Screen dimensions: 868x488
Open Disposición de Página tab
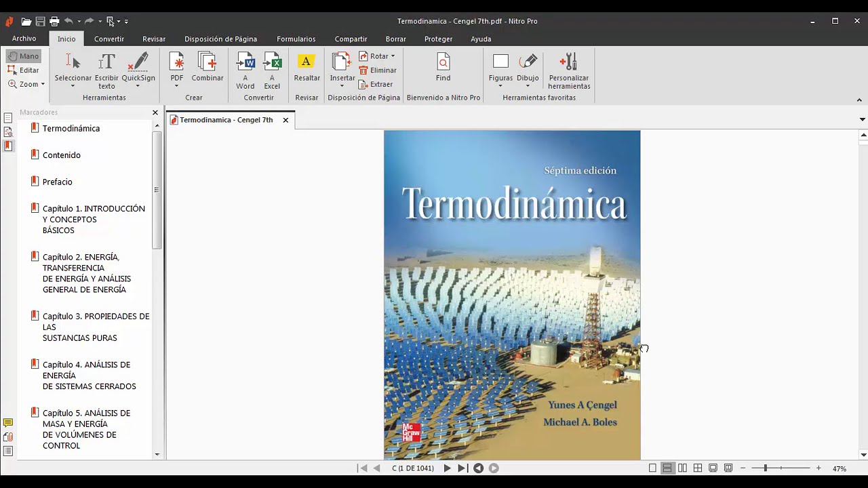pyautogui.click(x=221, y=39)
